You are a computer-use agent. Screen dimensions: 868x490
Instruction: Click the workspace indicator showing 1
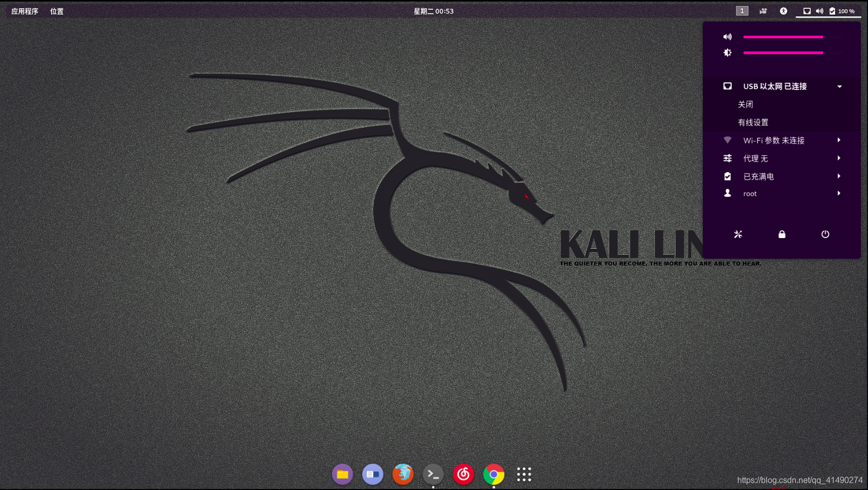coord(742,11)
